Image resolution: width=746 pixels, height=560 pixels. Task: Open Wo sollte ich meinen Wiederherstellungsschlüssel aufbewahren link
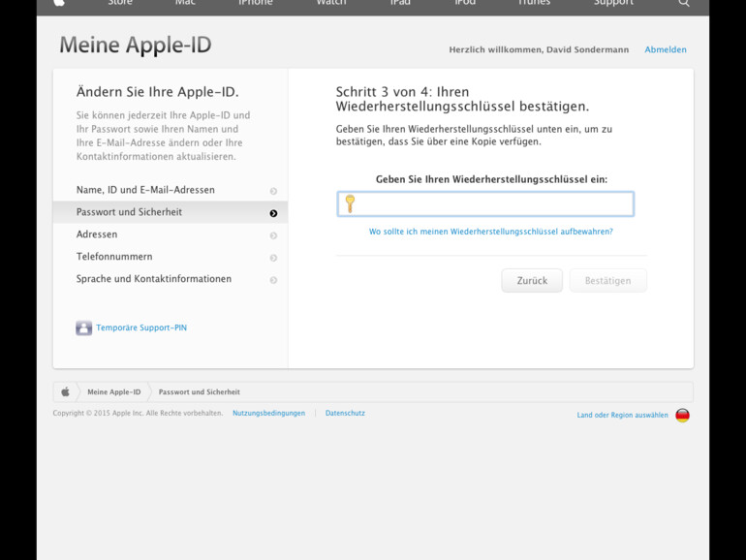(490, 233)
